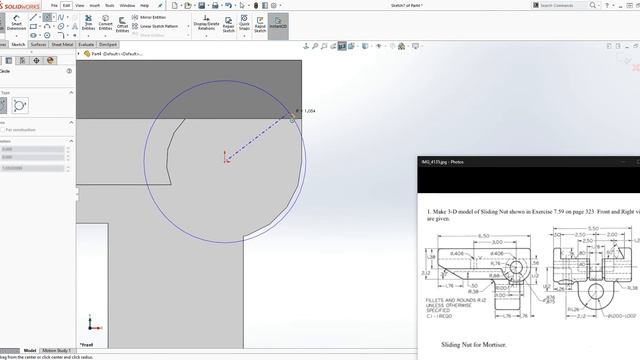Toggle the Rapid Sketch button
The height and width of the screenshot is (360, 640).
coord(260,24)
